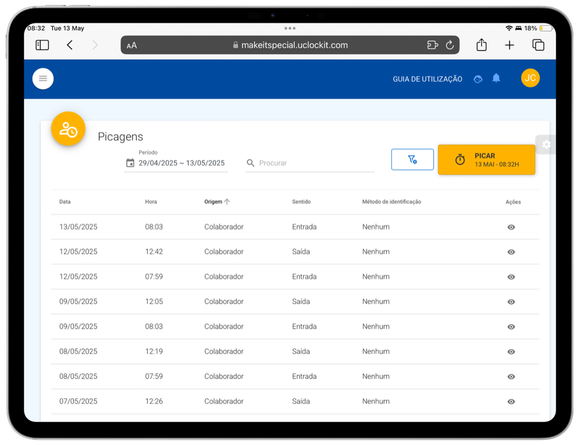View details of 12/05/2025 12:42 Saída
580x445 pixels.
(511, 252)
